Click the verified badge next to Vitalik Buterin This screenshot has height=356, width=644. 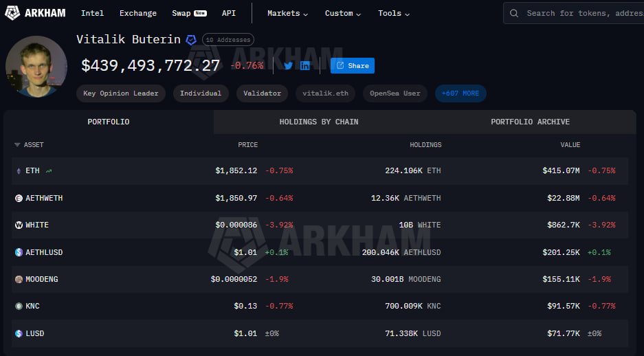(x=191, y=40)
